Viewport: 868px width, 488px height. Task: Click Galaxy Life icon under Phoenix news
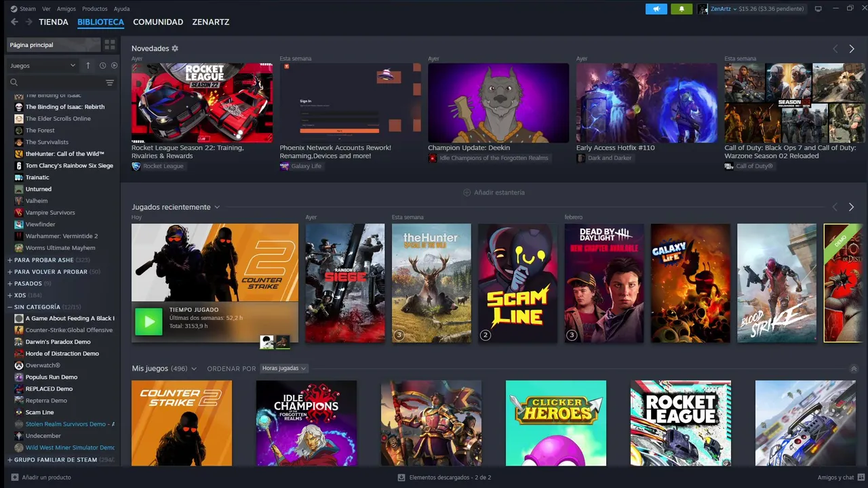(x=284, y=166)
